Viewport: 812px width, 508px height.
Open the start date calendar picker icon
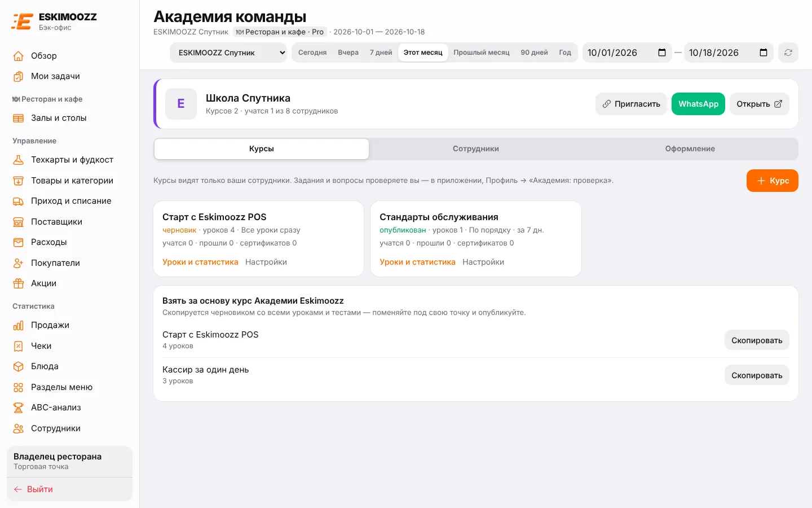pos(662,52)
